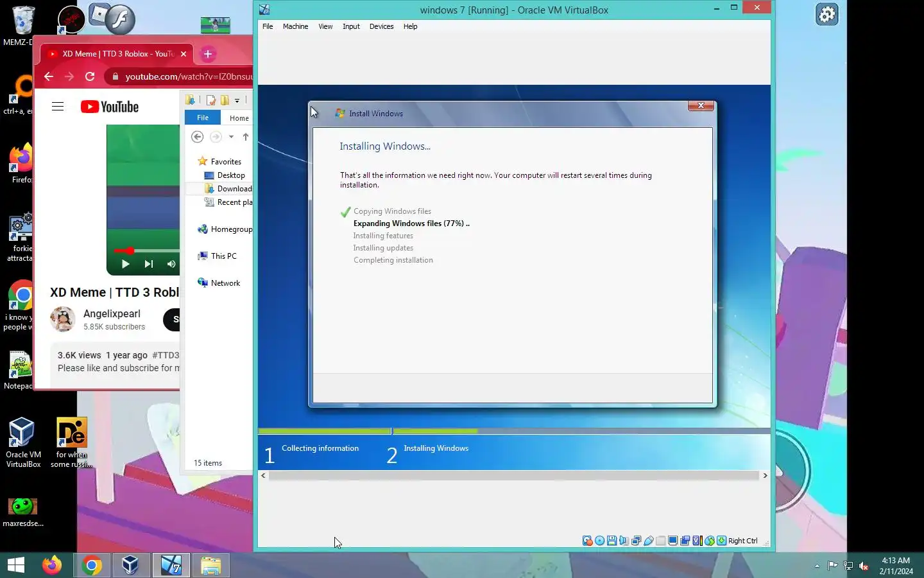Click the Right Ctrl host key label

[x=743, y=541]
